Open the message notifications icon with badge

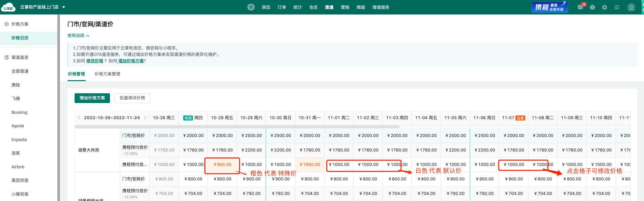(581, 7)
